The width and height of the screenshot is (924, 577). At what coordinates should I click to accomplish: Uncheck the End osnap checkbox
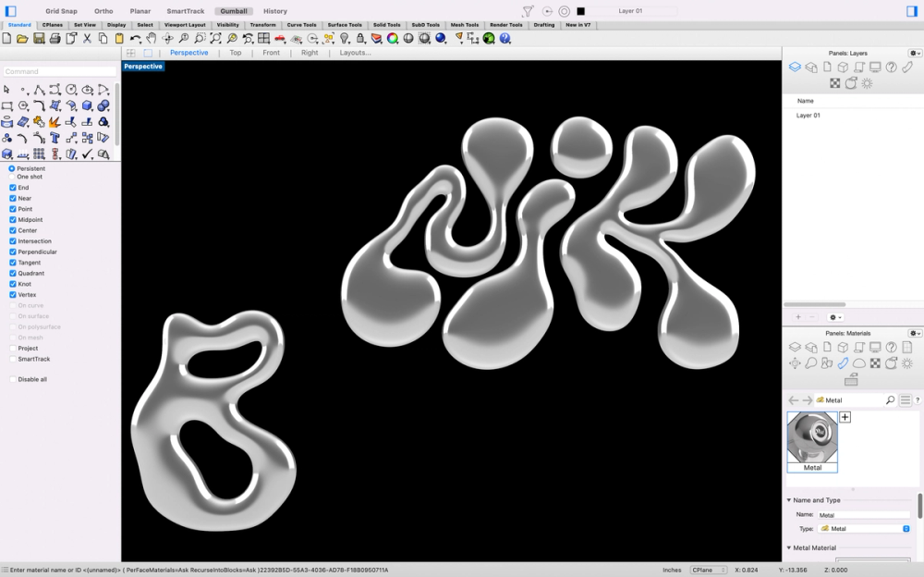[12, 188]
